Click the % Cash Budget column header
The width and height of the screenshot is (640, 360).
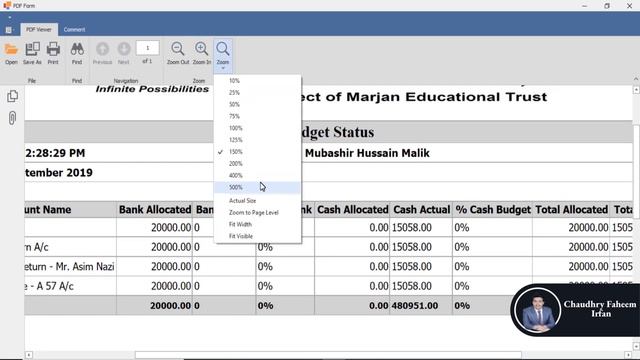pos(493,210)
